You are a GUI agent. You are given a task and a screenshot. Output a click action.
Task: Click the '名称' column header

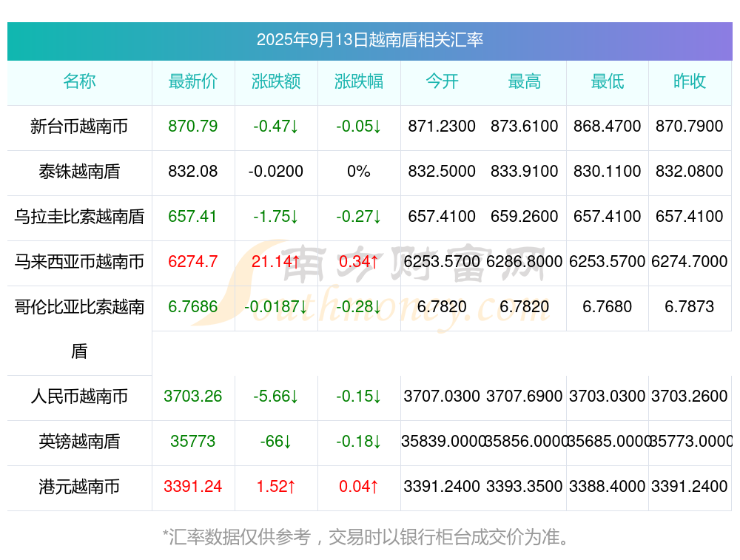(x=79, y=81)
